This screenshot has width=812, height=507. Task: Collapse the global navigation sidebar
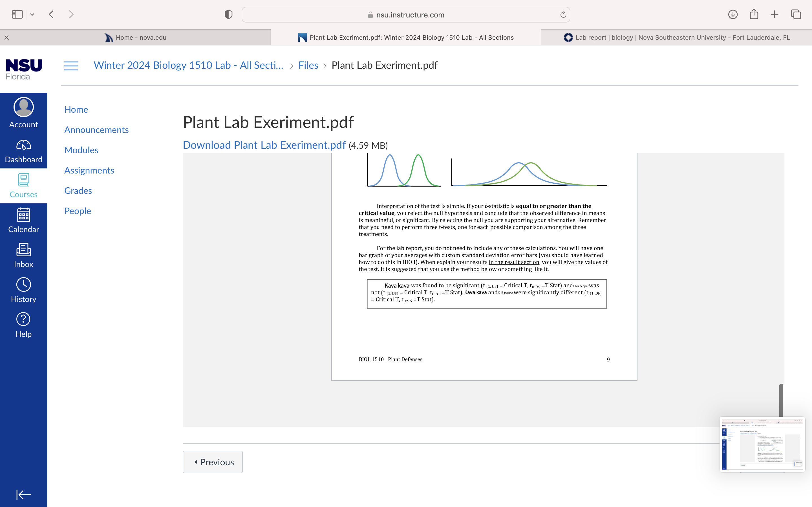pos(23,494)
